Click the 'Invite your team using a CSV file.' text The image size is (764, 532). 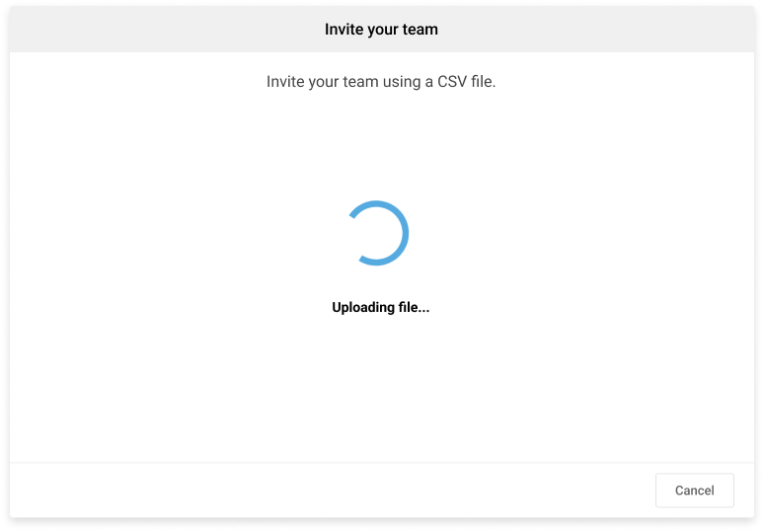381,82
